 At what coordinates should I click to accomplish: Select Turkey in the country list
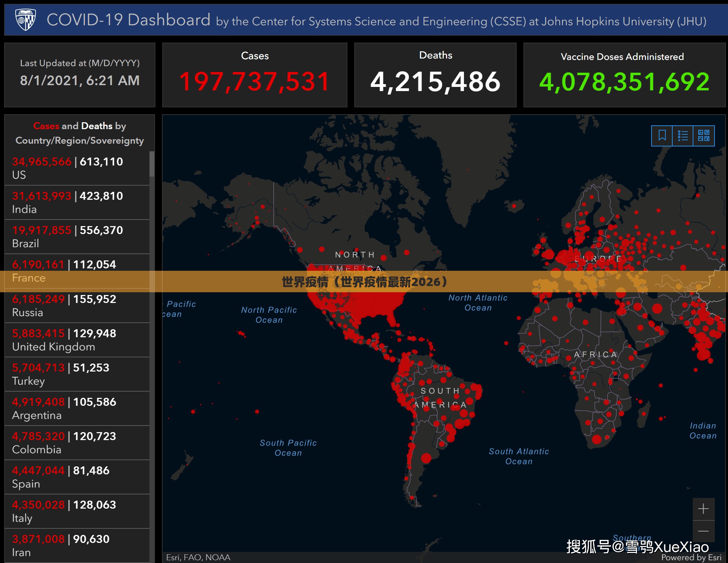tap(77, 374)
